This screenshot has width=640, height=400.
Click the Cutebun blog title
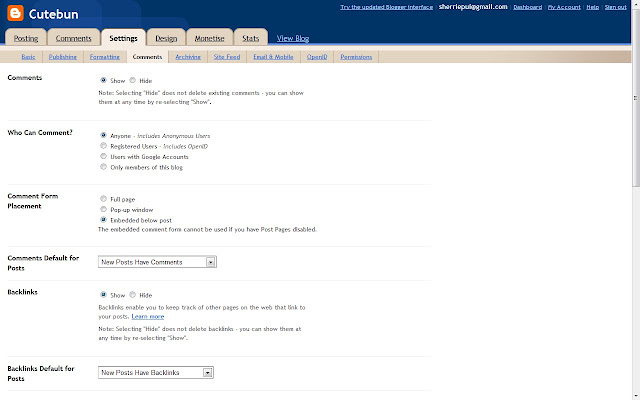(53, 14)
